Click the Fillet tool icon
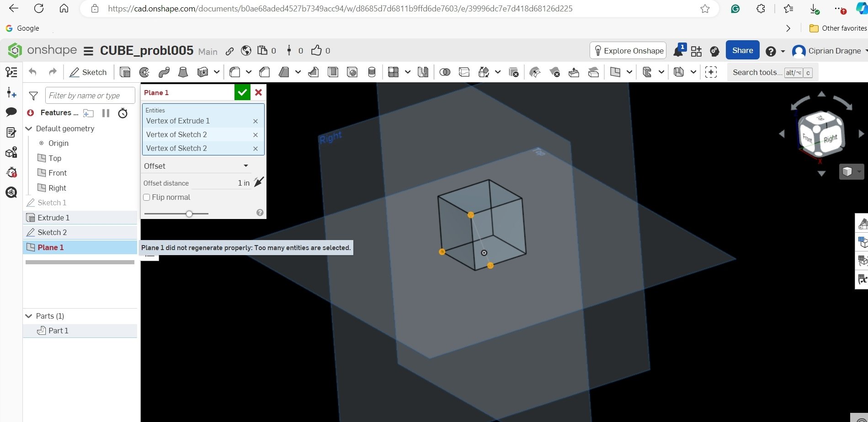The image size is (868, 422). click(x=235, y=72)
